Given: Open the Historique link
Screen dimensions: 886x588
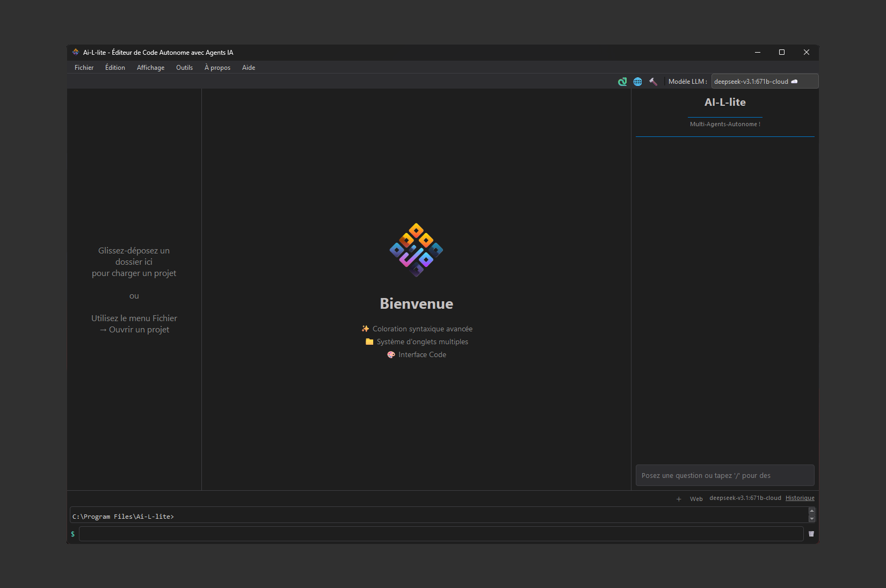Looking at the screenshot, I should pos(800,498).
